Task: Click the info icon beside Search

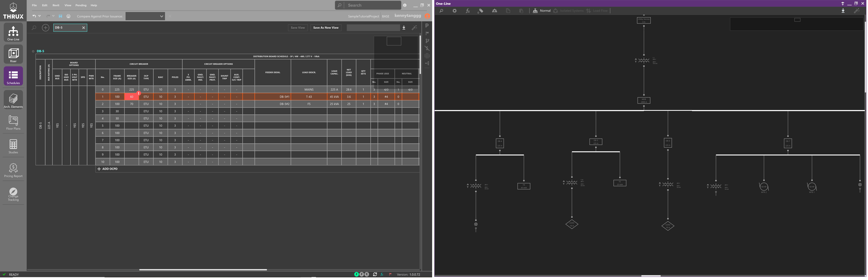Action: point(405,5)
